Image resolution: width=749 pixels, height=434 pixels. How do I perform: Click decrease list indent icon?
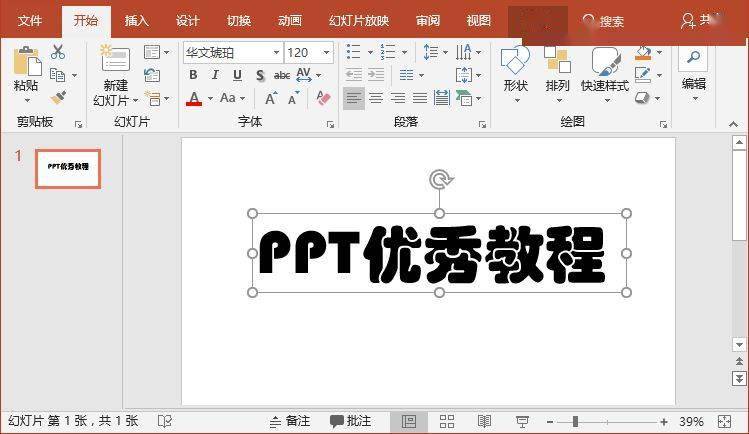coord(354,74)
